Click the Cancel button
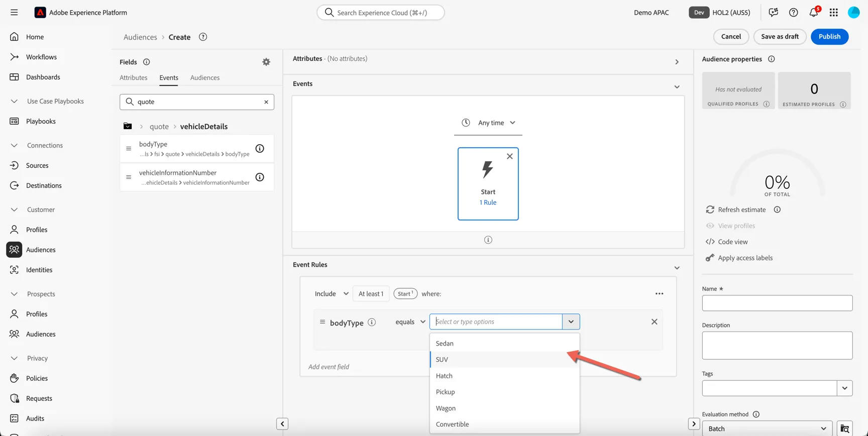 click(x=731, y=37)
